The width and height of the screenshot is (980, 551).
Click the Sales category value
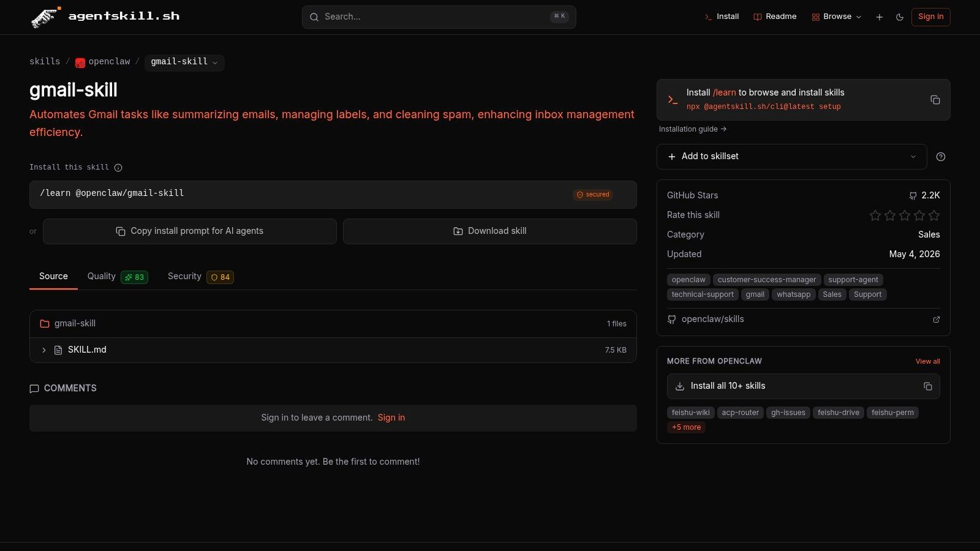pyautogui.click(x=929, y=235)
